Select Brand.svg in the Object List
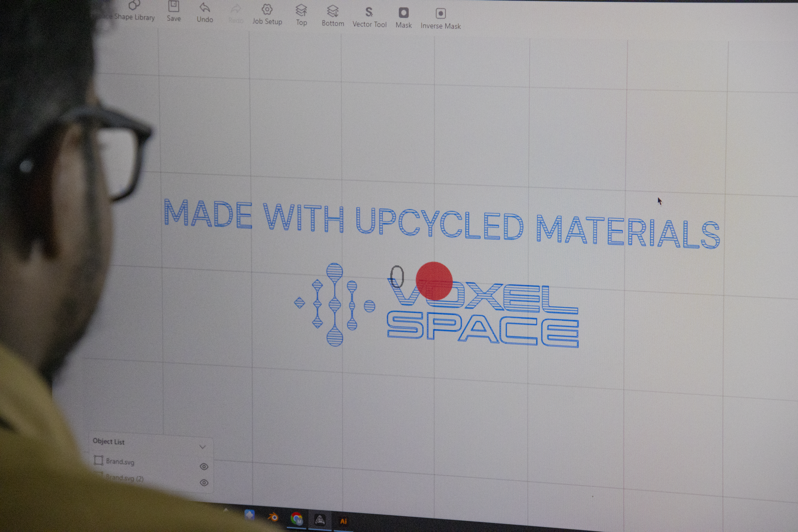 click(x=120, y=461)
